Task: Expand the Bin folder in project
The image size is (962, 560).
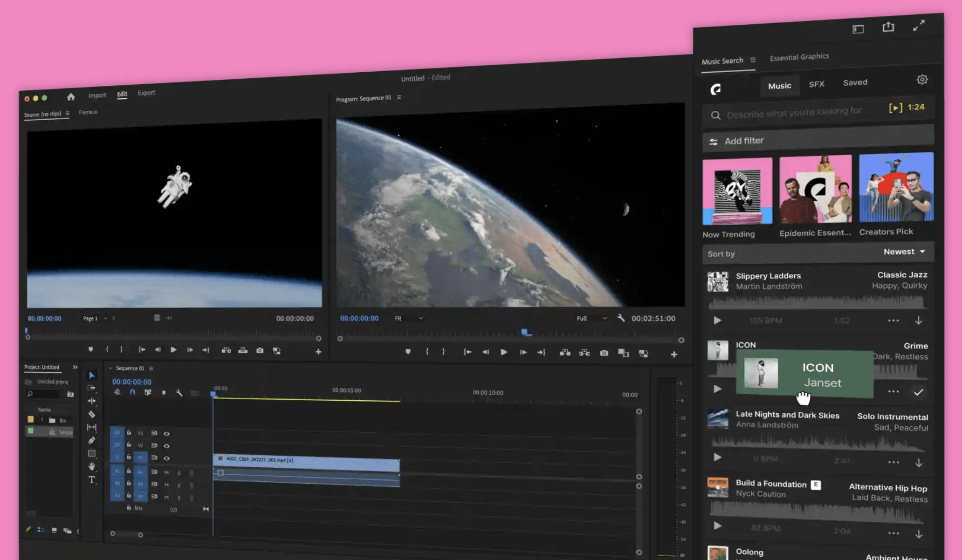Action: pos(42,420)
